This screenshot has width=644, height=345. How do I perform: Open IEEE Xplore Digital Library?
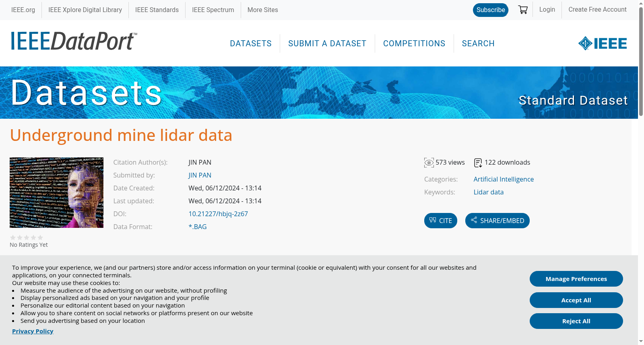85,10
